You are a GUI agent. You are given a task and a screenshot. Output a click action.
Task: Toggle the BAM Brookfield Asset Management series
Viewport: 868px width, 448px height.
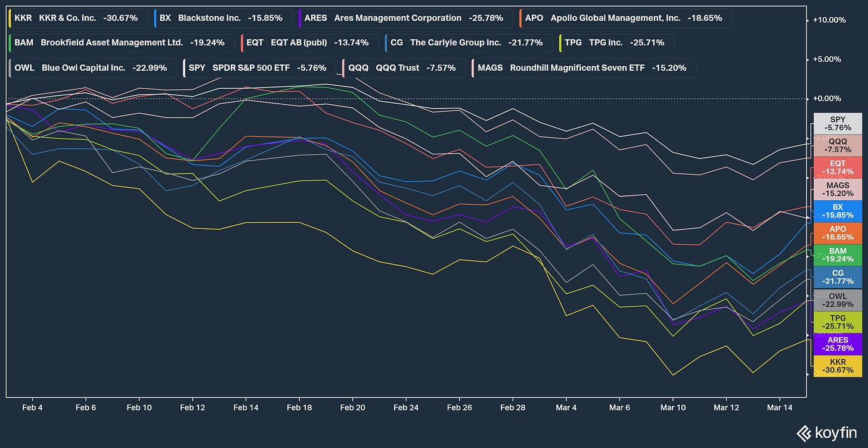[121, 43]
